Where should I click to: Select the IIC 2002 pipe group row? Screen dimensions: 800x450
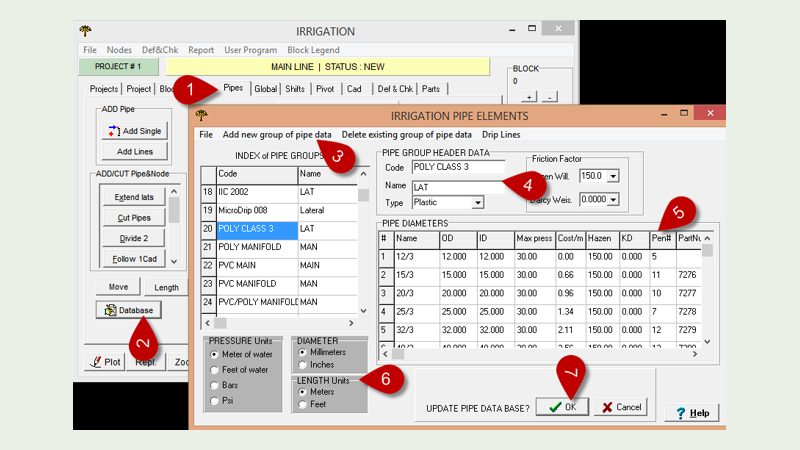(279, 192)
